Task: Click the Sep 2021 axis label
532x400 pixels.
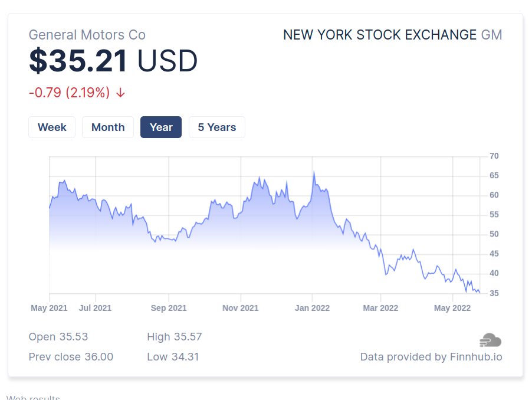Action: 169,308
